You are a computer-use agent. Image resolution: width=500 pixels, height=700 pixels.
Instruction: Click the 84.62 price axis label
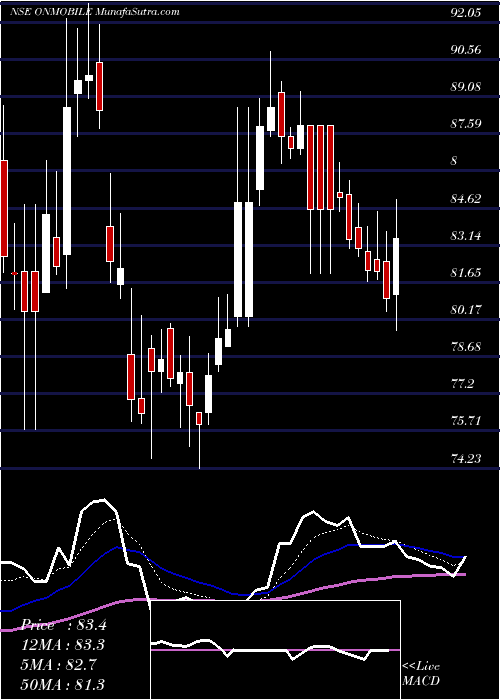(x=466, y=198)
